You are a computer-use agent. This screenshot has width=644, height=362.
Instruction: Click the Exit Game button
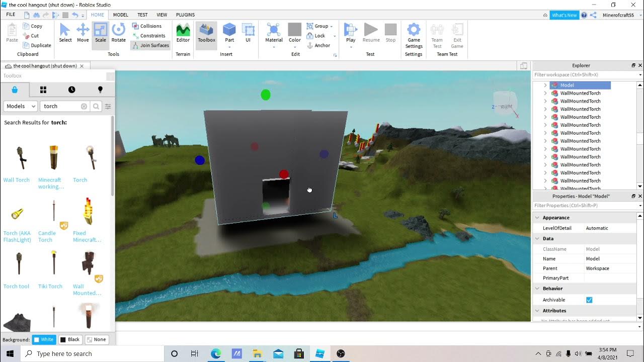[x=457, y=36]
